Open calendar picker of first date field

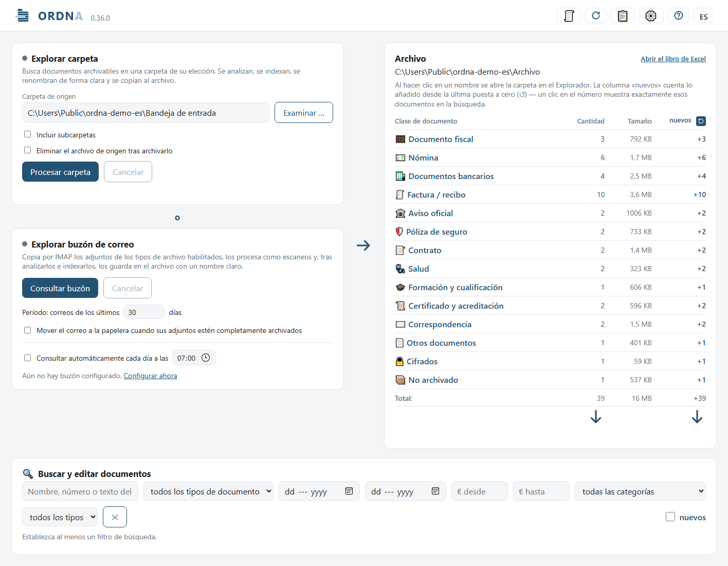pyautogui.click(x=349, y=491)
